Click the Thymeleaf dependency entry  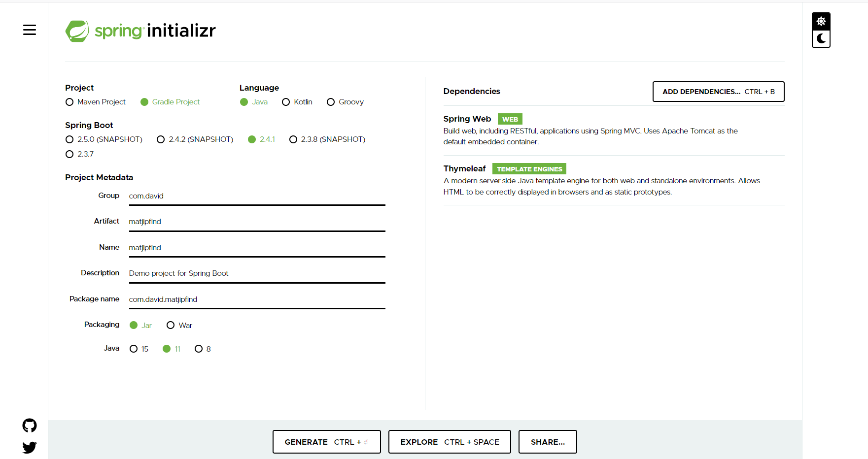point(614,180)
